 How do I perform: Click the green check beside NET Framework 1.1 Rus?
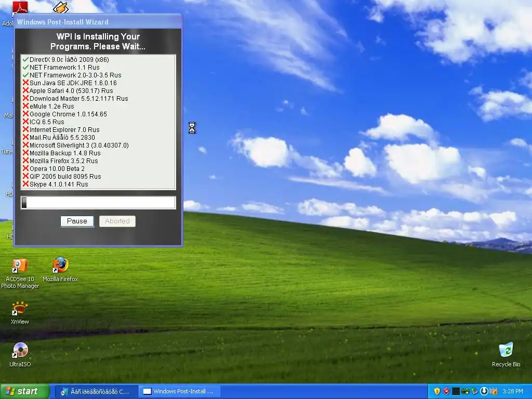click(x=25, y=67)
